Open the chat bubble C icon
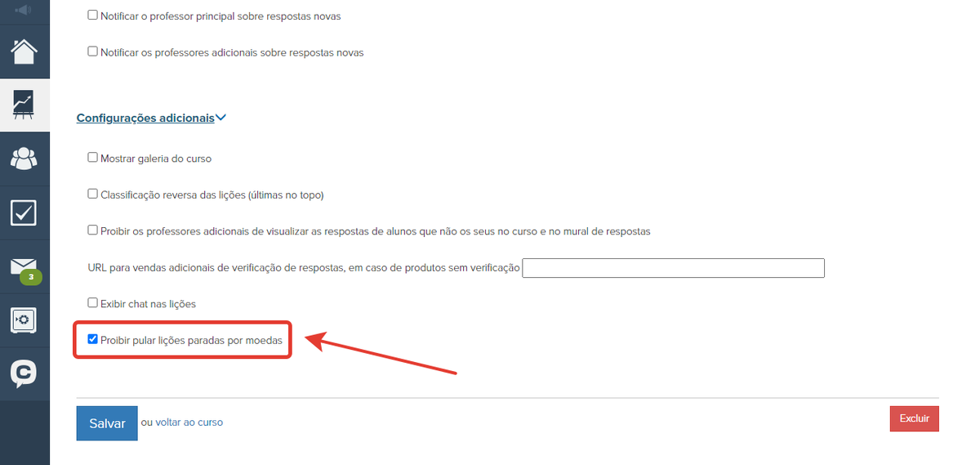 click(24, 373)
